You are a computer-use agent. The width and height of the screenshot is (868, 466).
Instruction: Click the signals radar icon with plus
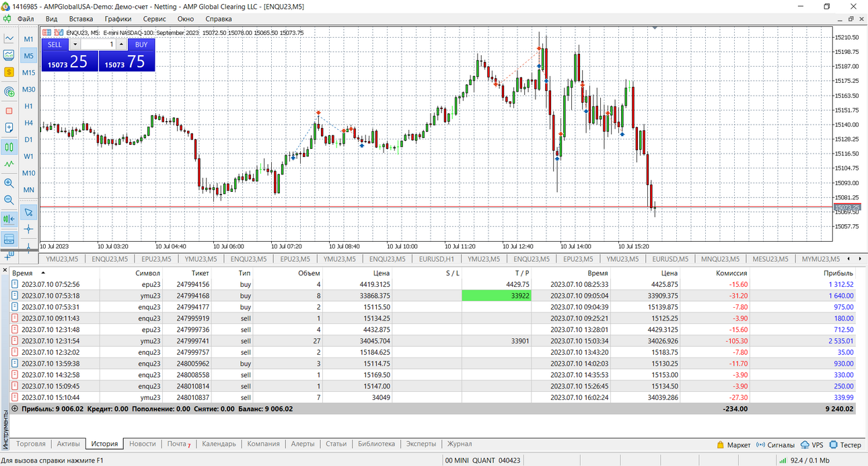[x=9, y=91]
